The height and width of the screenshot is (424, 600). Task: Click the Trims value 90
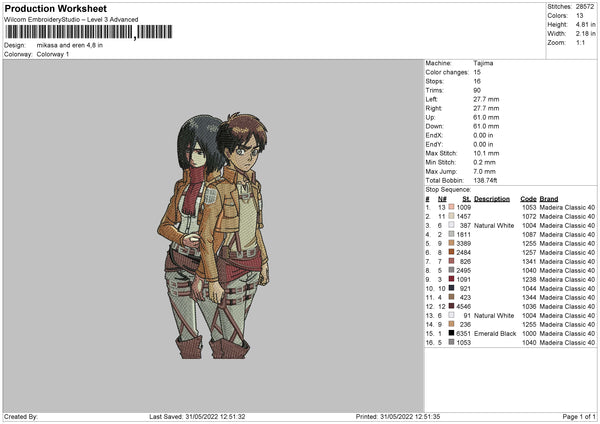click(x=477, y=90)
